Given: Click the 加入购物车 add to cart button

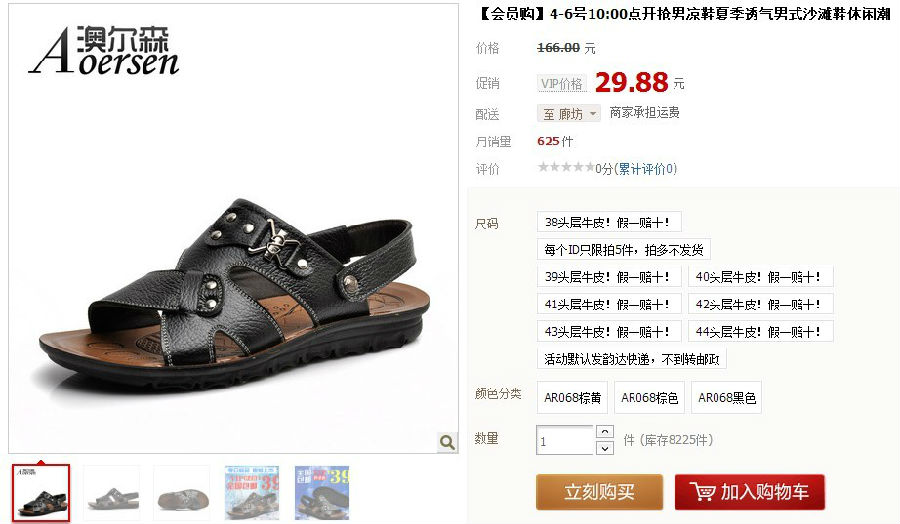Looking at the screenshot, I should point(750,492).
